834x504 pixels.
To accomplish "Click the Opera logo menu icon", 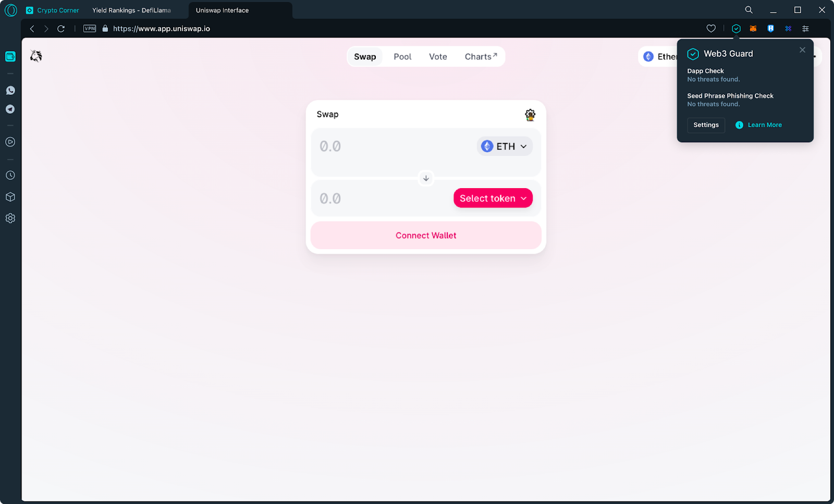I will [10, 10].
